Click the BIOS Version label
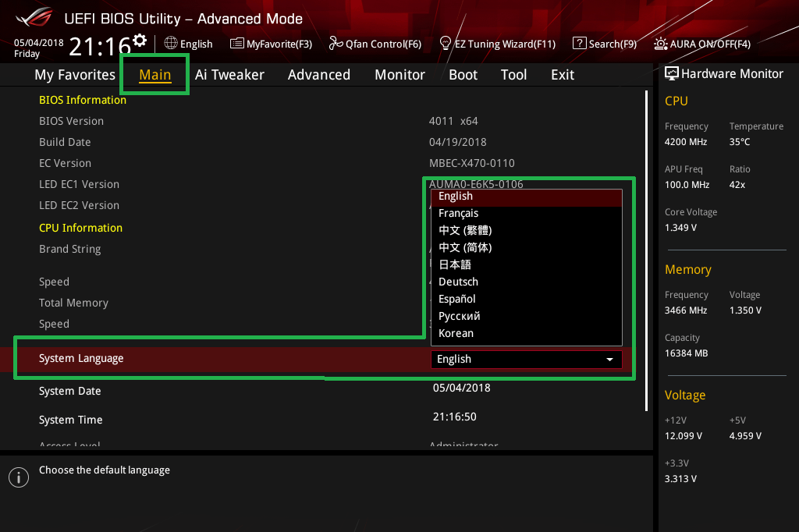Screen dimensions: 799x532 click(x=71, y=121)
